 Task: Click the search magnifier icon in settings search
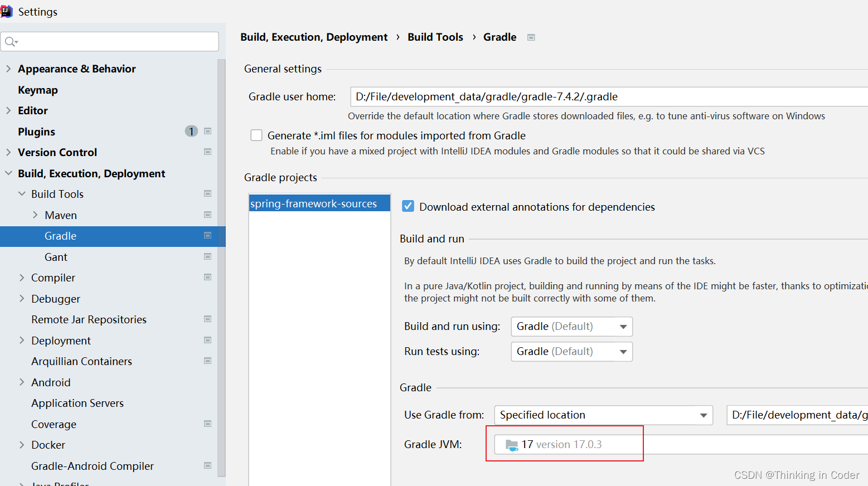(11, 42)
